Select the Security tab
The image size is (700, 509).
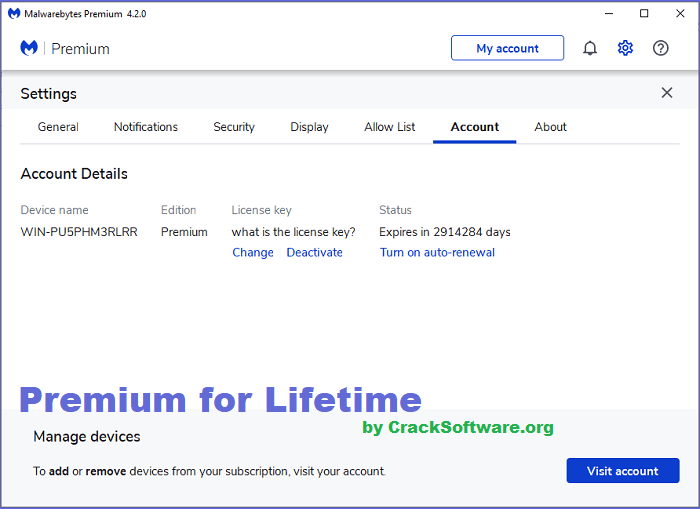click(x=234, y=127)
